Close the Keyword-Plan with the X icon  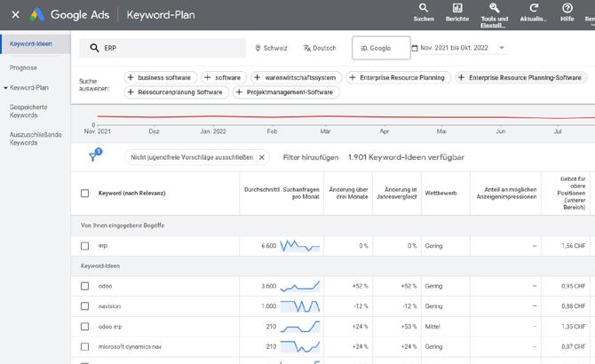point(15,15)
